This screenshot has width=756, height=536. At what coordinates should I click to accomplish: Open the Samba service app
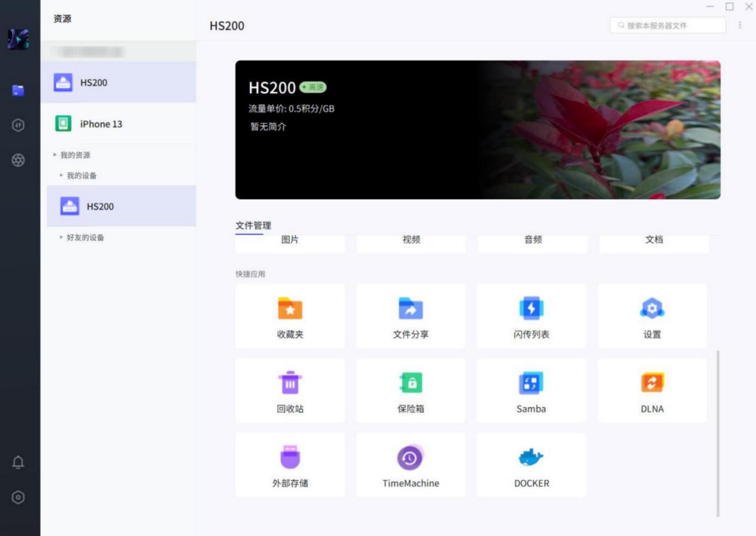(x=531, y=383)
